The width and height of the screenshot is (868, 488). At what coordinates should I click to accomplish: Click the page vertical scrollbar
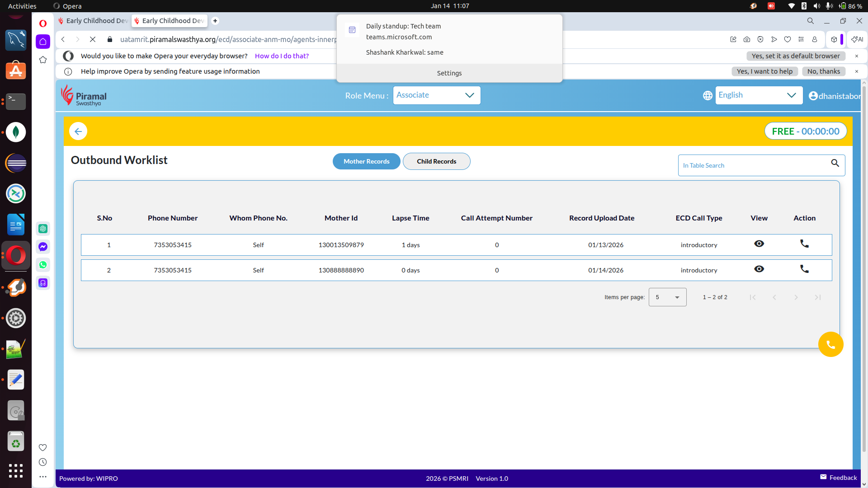(x=864, y=271)
